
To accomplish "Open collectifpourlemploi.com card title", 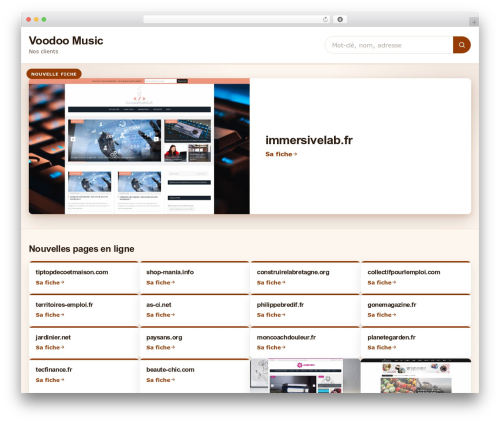I will click(x=404, y=272).
